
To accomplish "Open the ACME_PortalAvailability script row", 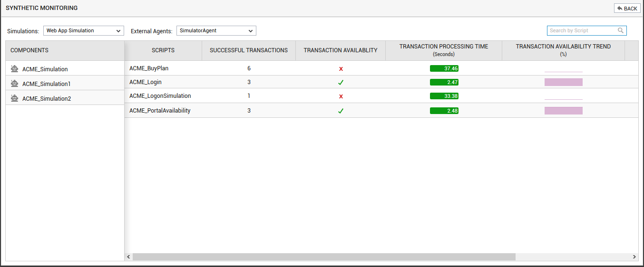I will pos(381,111).
